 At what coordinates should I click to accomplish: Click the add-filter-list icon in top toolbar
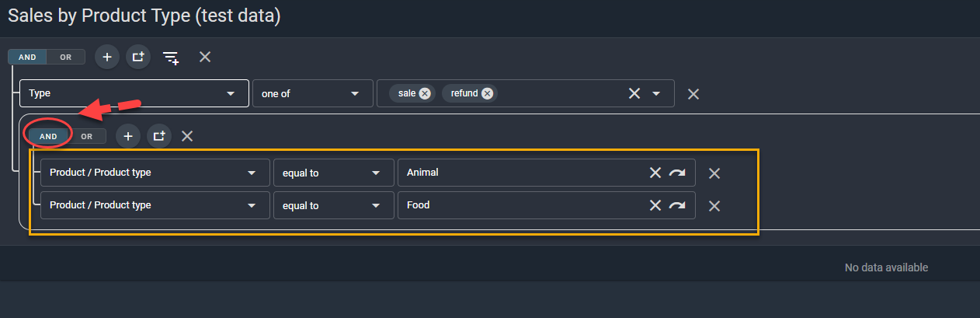[171, 57]
